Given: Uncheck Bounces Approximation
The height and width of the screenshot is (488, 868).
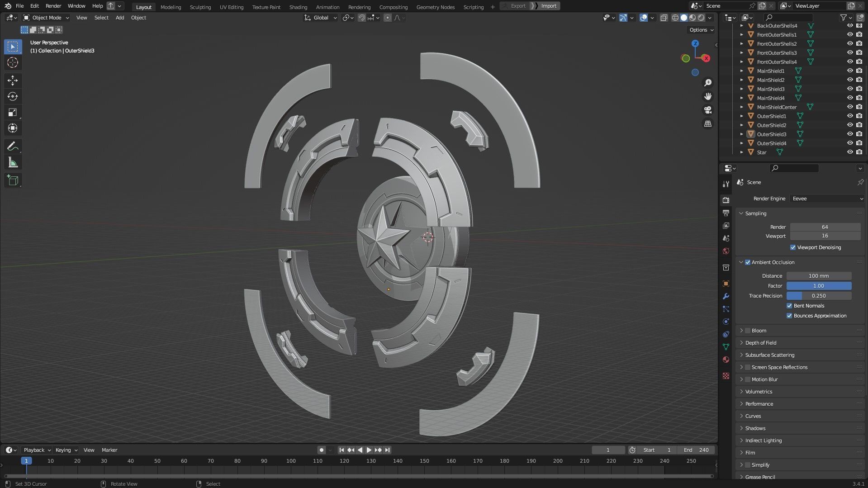Looking at the screenshot, I should [789, 316].
